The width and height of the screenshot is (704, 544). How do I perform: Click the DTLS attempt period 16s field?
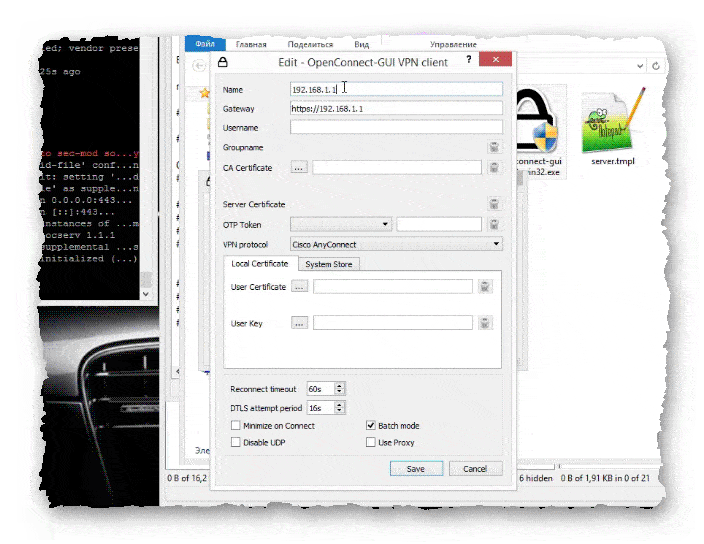pyautogui.click(x=321, y=408)
